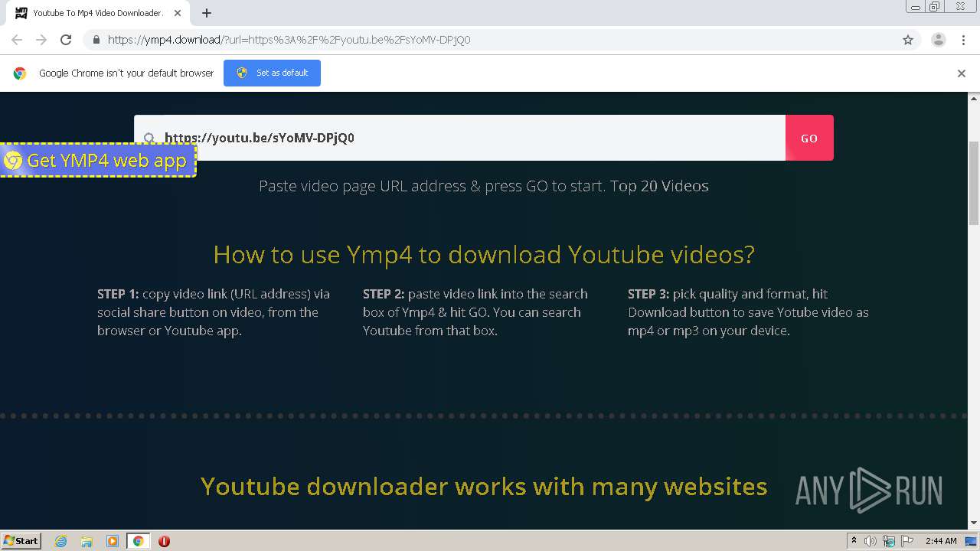Viewport: 980px width, 551px height.
Task: Click the Chrome forward arrow
Action: click(41, 40)
